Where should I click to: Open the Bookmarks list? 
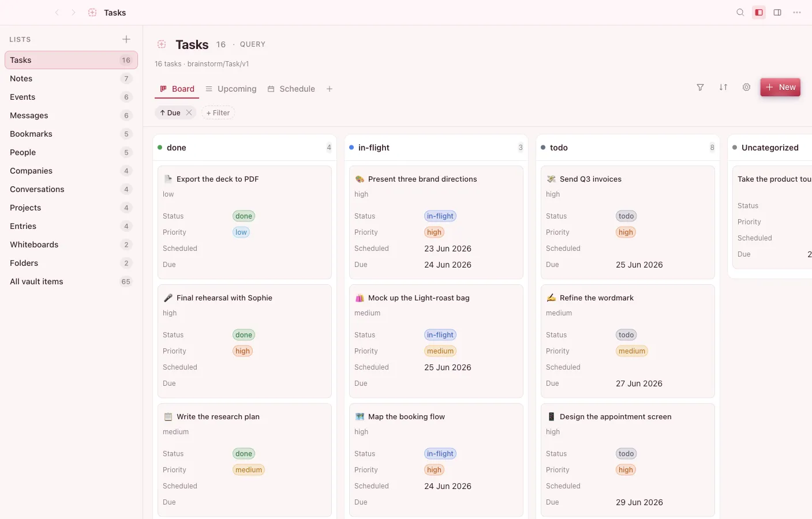(71, 134)
